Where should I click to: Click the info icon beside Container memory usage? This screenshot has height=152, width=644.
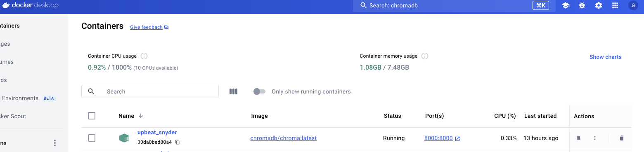coord(425,56)
